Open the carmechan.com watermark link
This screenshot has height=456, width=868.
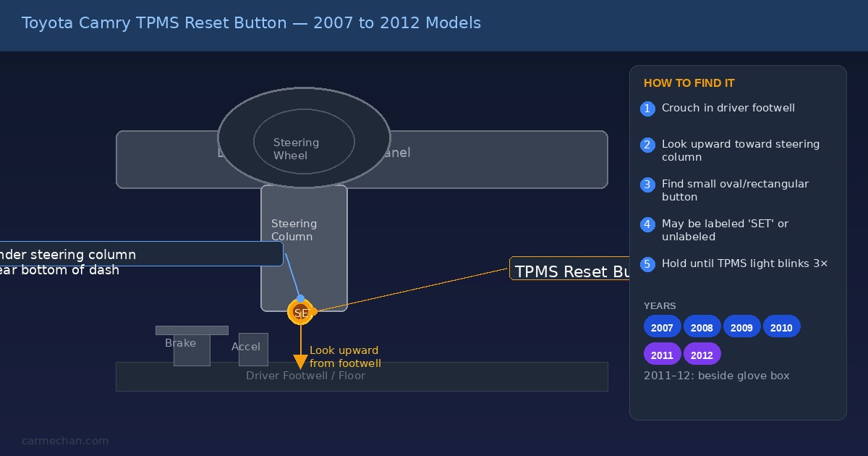tap(65, 440)
